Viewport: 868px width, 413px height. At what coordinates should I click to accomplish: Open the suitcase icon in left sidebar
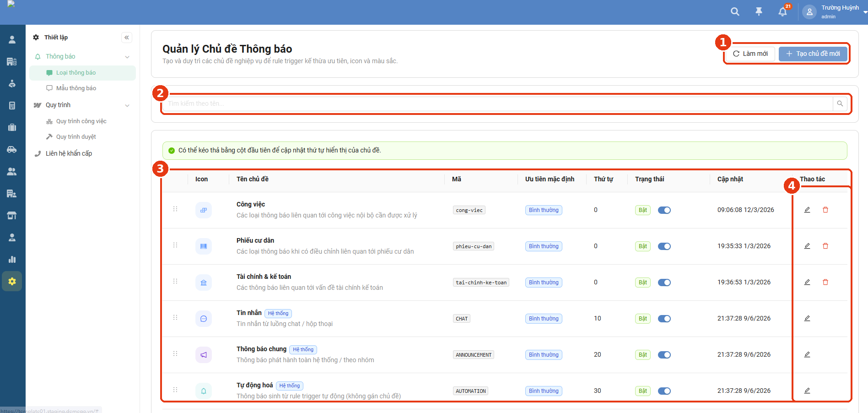(x=12, y=127)
